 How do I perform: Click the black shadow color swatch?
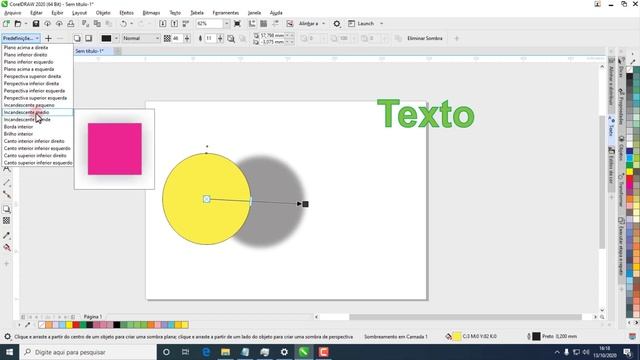tap(106, 38)
